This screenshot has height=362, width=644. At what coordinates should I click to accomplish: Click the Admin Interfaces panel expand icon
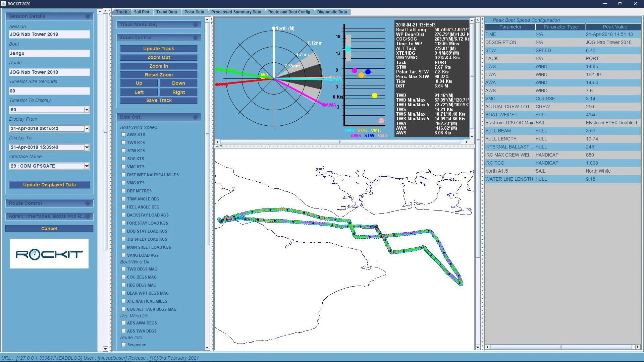pyautogui.click(x=88, y=216)
